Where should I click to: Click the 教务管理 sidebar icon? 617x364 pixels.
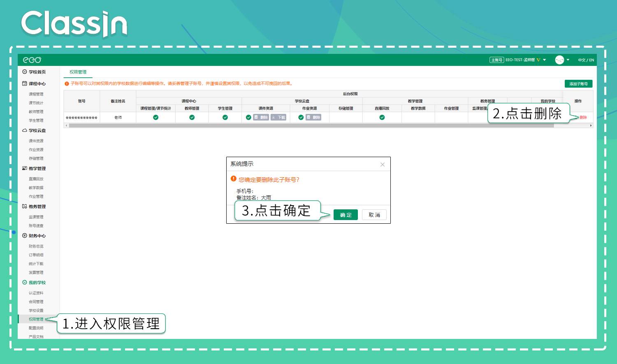coord(25,206)
